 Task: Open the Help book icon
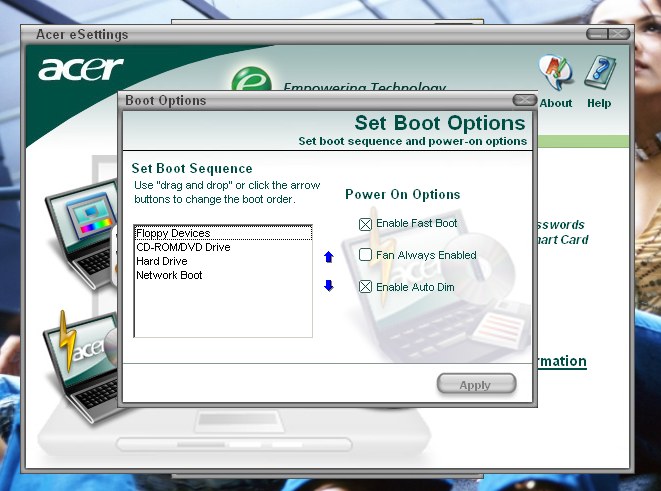599,72
